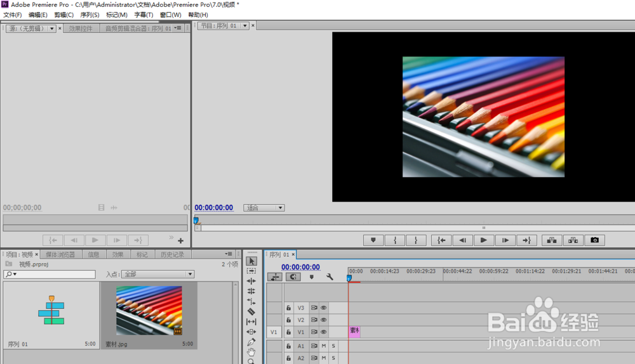Select the Selection arrow tool
Screen dimensions: 635x364
pos(251,261)
